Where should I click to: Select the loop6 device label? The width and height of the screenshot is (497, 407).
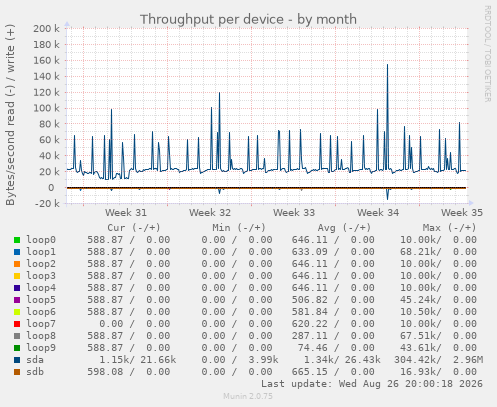point(41,312)
